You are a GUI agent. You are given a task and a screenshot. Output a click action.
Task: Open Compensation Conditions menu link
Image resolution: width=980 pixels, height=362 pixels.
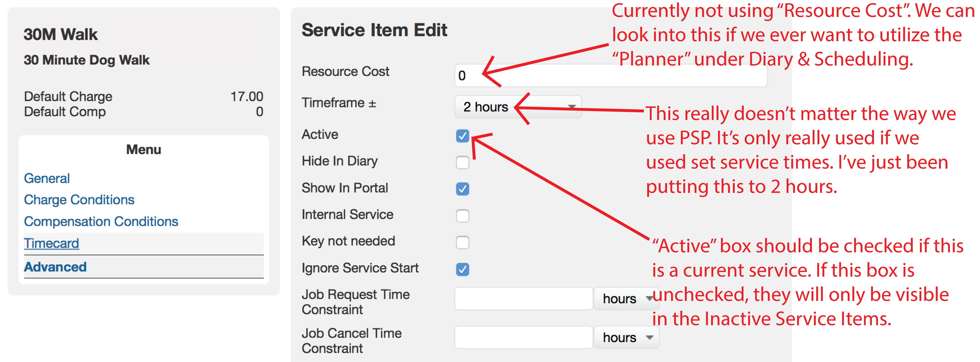[x=101, y=222]
